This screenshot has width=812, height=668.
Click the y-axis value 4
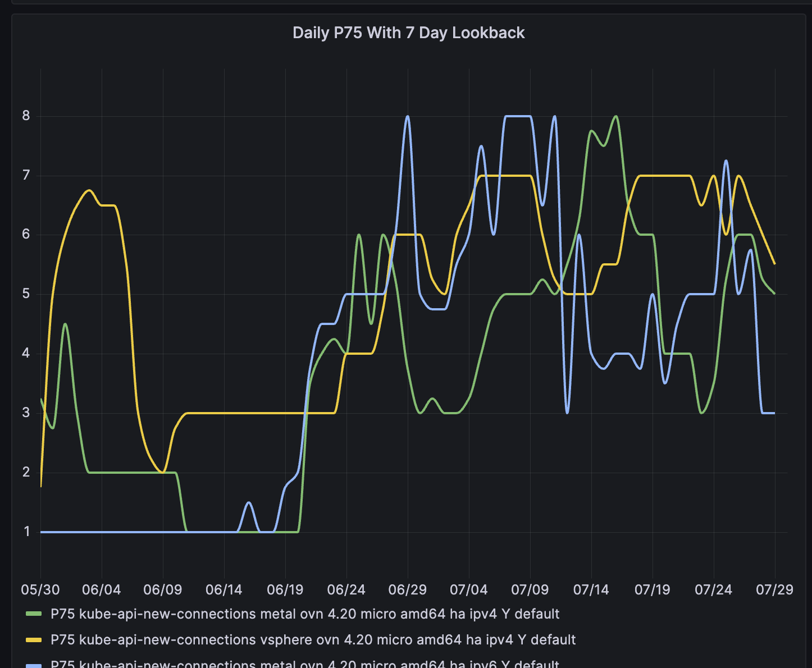click(x=26, y=354)
